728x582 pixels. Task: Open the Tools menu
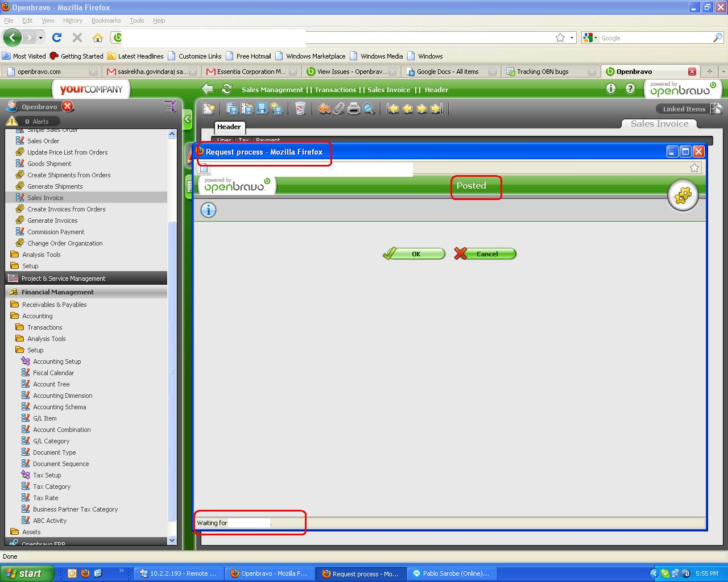(x=137, y=20)
